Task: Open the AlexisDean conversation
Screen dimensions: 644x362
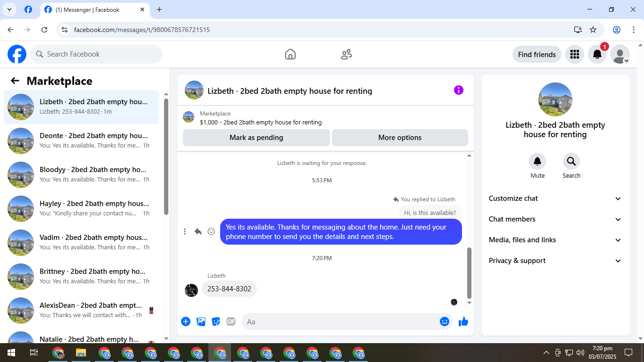Action: click(81, 311)
